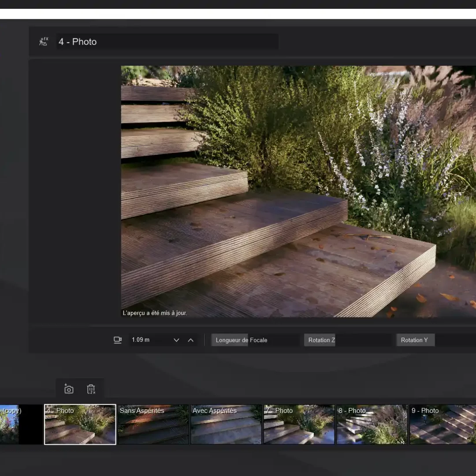Screen dimensions: 476x476
Task: Open the 8 - Photo thumbnail
Action: click(372, 424)
